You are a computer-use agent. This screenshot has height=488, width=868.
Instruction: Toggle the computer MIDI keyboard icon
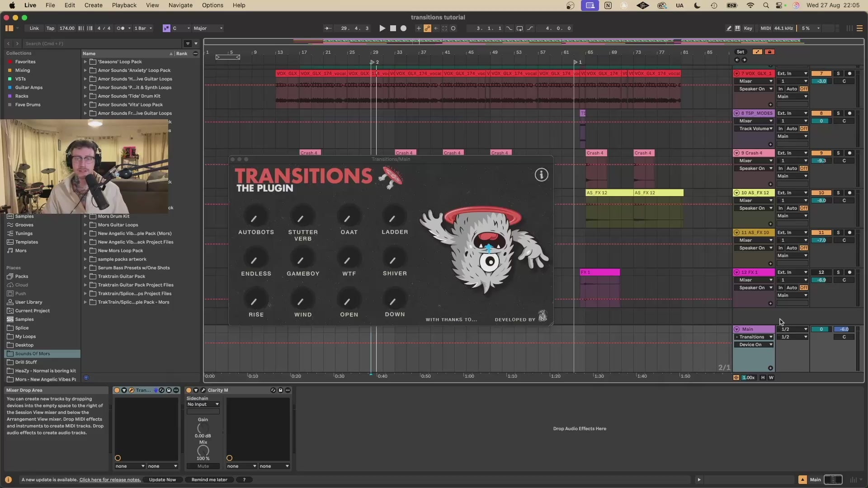pyautogui.click(x=737, y=28)
